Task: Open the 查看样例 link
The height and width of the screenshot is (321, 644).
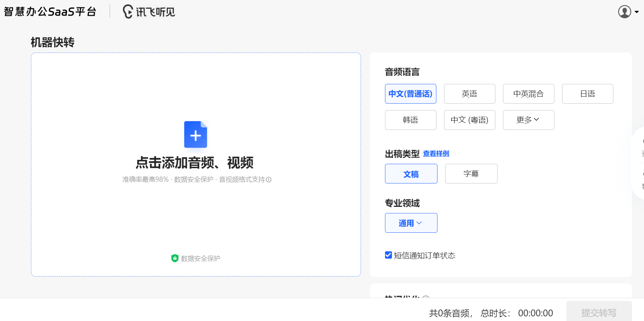Action: pyautogui.click(x=436, y=154)
